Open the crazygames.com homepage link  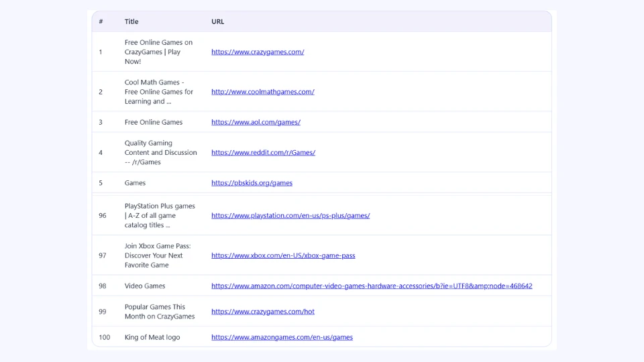258,52
